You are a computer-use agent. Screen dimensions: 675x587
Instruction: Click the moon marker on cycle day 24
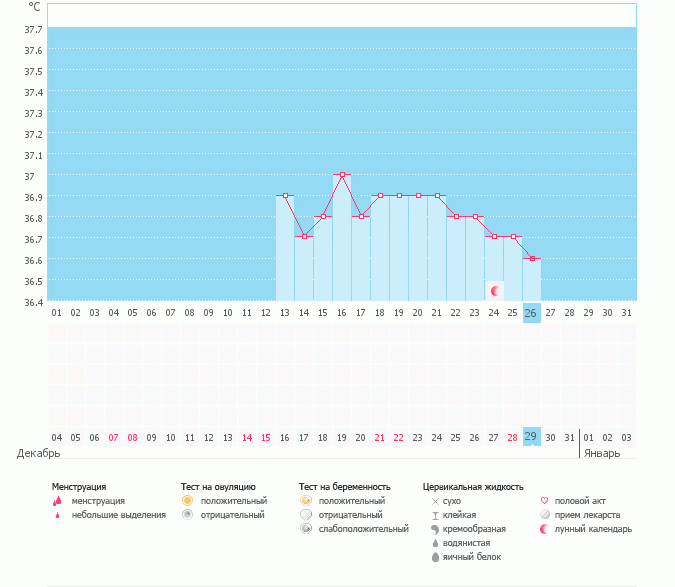pyautogui.click(x=494, y=289)
